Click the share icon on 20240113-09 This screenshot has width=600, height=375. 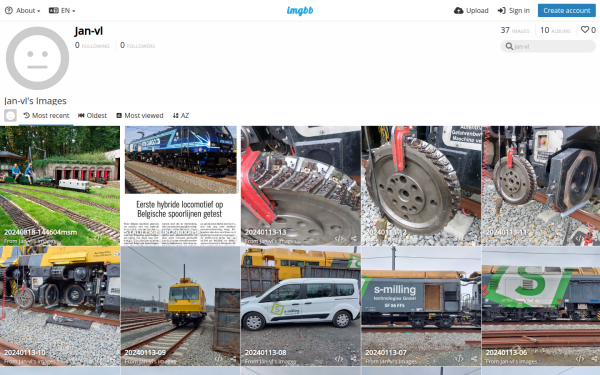point(233,359)
